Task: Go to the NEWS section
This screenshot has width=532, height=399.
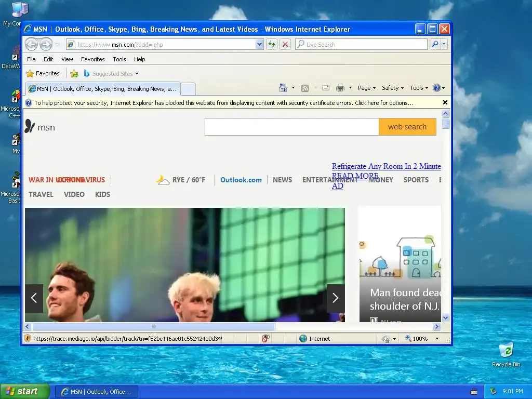Action: [282, 180]
